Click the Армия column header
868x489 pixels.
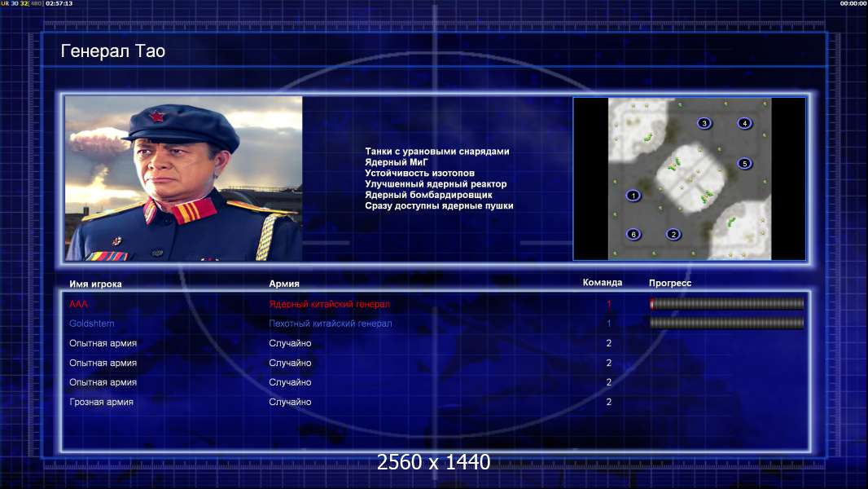click(x=284, y=284)
